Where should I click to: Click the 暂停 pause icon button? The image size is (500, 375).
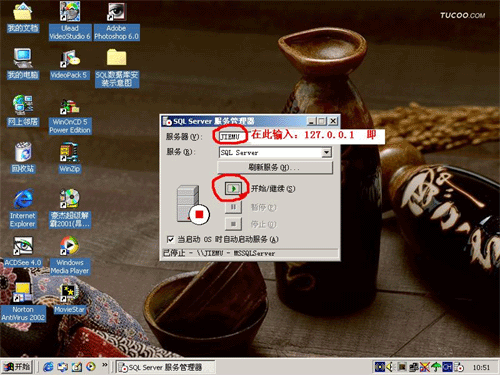(233, 207)
